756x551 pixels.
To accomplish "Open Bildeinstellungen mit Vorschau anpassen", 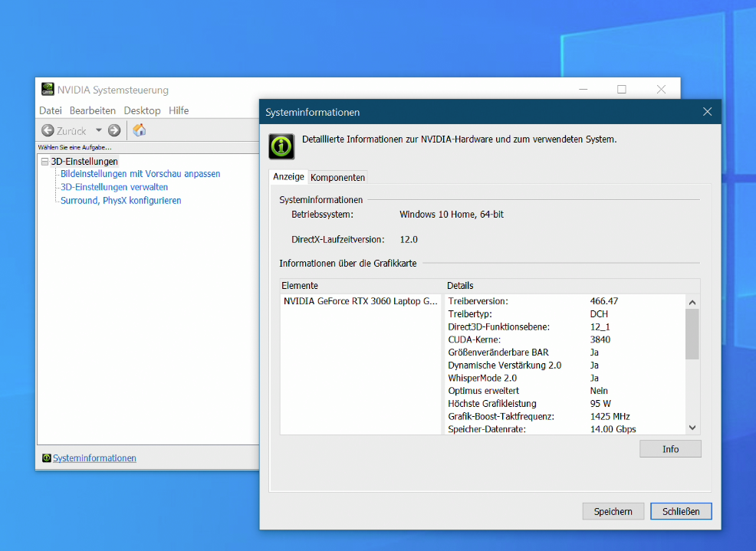I will point(140,173).
